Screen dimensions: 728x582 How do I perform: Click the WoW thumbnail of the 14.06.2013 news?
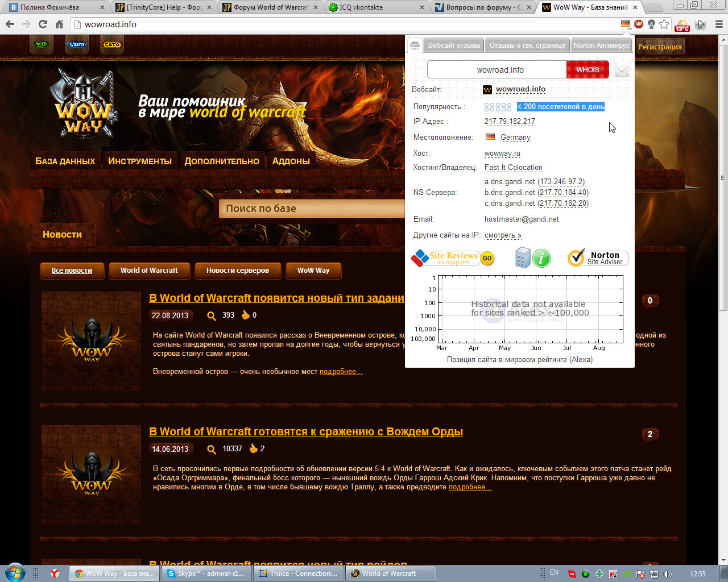[x=91, y=475]
